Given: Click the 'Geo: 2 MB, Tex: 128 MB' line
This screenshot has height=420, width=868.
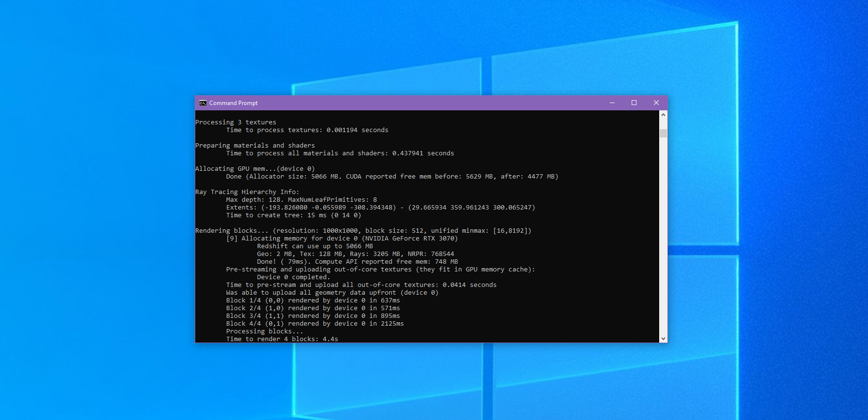Looking at the screenshot, I should 356,254.
